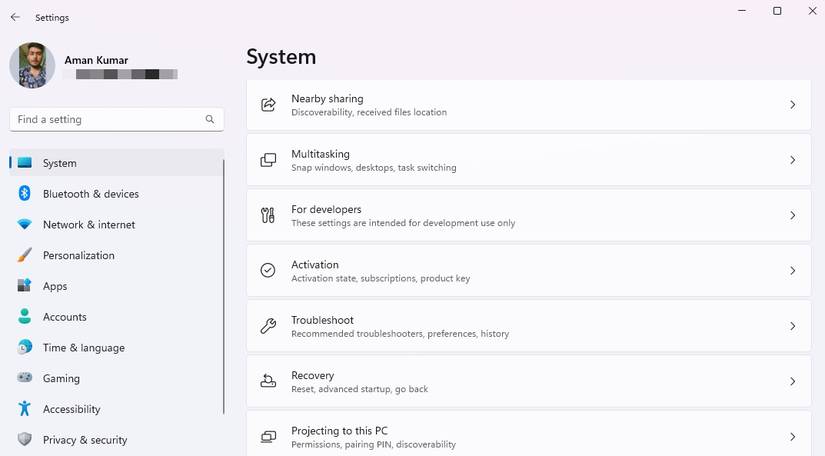Click the Activation checkmark icon
The height and width of the screenshot is (456, 825).
click(268, 271)
